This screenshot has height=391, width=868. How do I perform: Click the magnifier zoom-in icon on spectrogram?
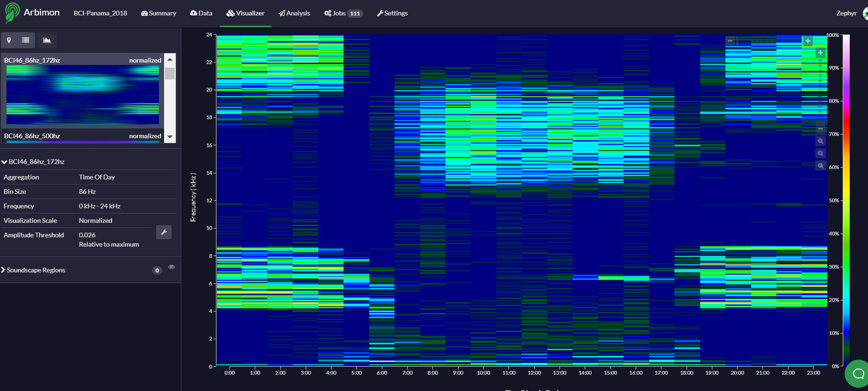point(820,141)
